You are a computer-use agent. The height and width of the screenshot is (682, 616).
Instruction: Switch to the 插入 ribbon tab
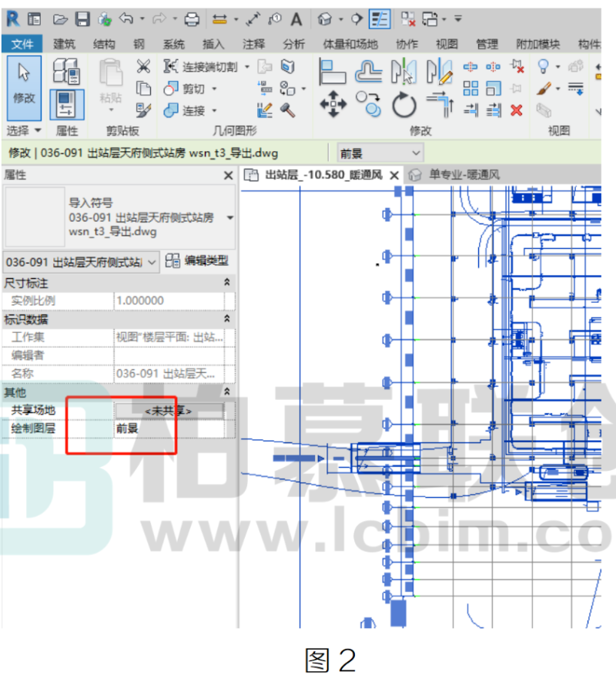click(213, 44)
